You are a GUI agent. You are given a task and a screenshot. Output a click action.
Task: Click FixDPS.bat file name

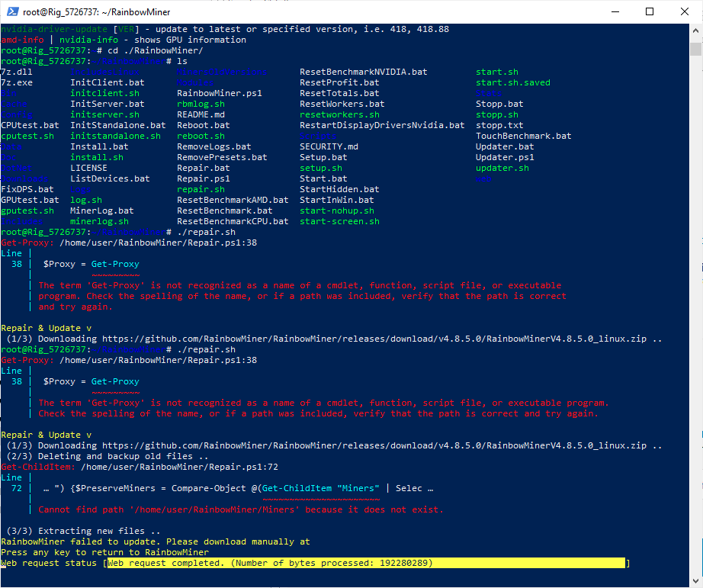point(27,189)
